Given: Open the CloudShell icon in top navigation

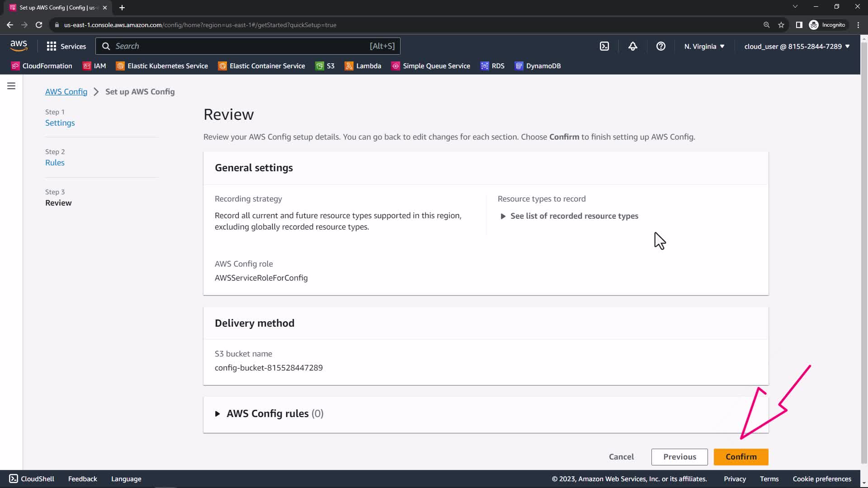Looking at the screenshot, I should coord(604,46).
